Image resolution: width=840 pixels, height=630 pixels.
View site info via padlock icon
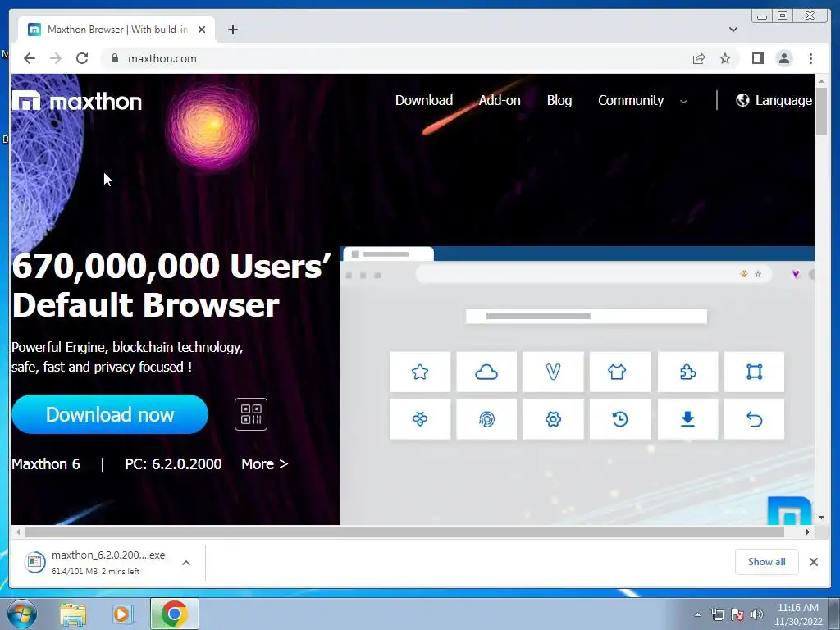point(114,58)
